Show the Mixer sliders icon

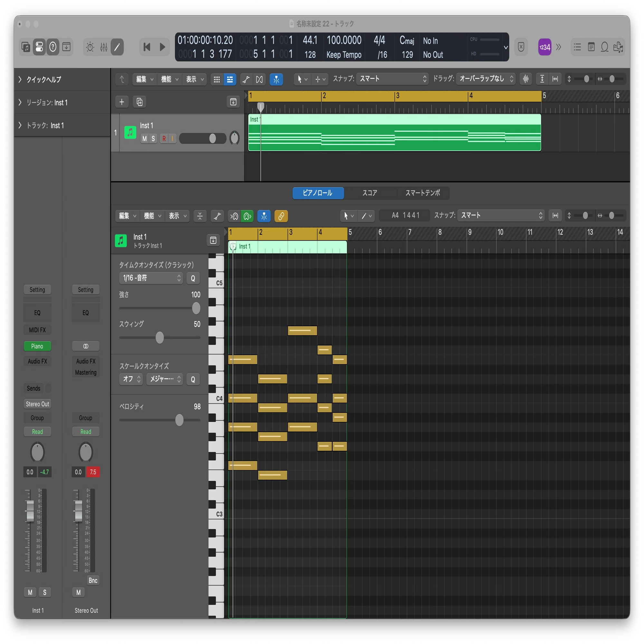click(x=104, y=47)
